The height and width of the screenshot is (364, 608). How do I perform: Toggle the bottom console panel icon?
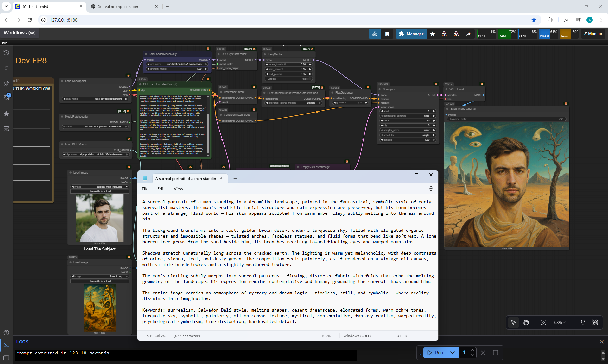(6, 345)
